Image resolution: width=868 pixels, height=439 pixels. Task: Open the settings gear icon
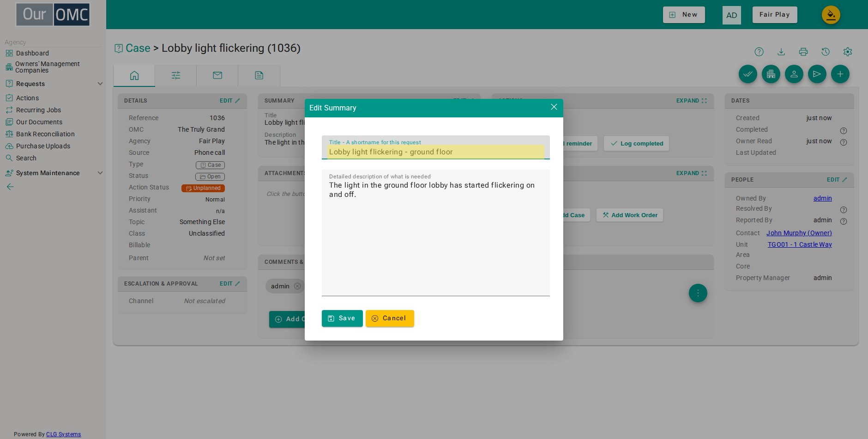[848, 52]
